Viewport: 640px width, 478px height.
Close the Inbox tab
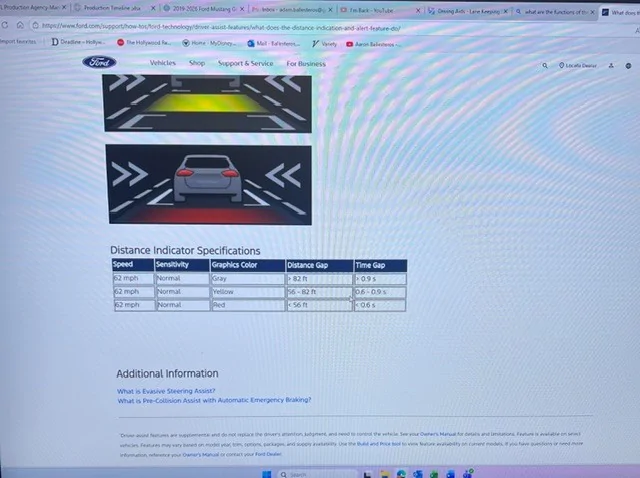coord(330,10)
